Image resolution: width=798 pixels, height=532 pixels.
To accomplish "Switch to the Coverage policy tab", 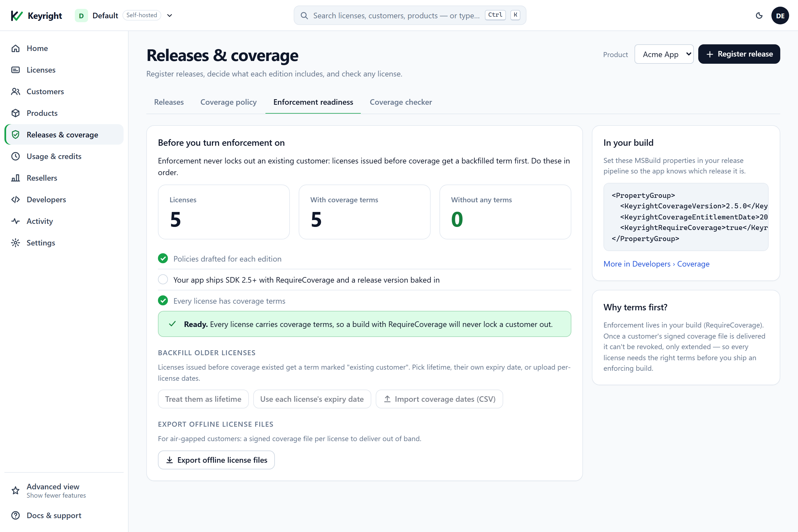I will pos(228,102).
